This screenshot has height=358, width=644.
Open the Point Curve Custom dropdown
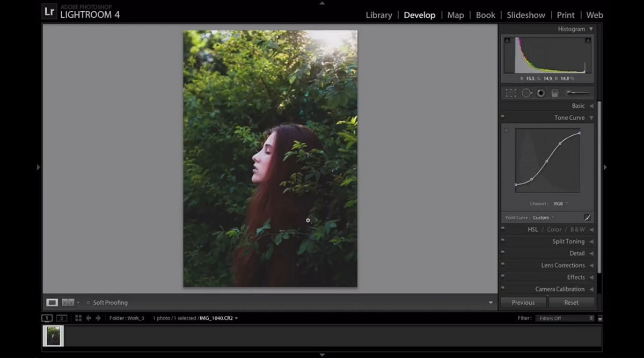(543, 218)
